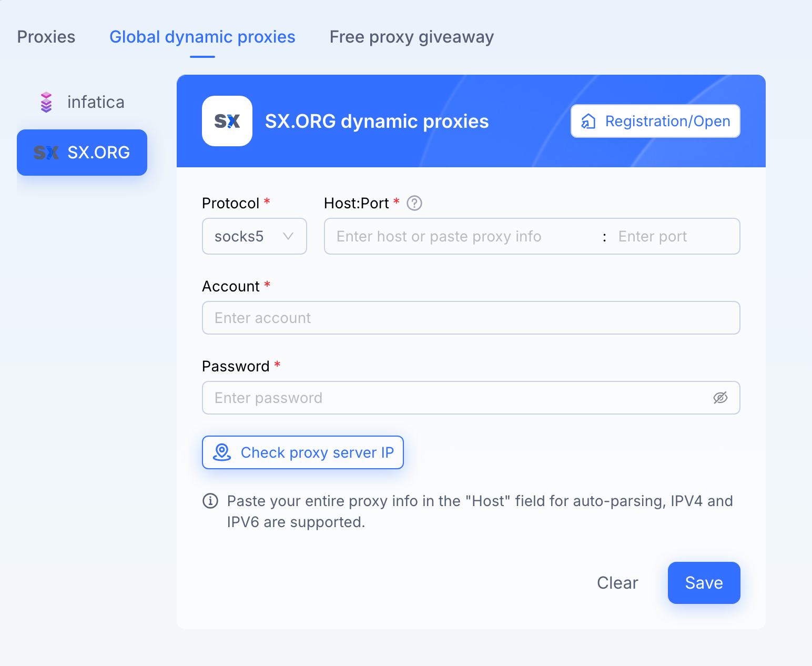
Task: Expand the protocol list via chevron arrow
Action: click(288, 236)
